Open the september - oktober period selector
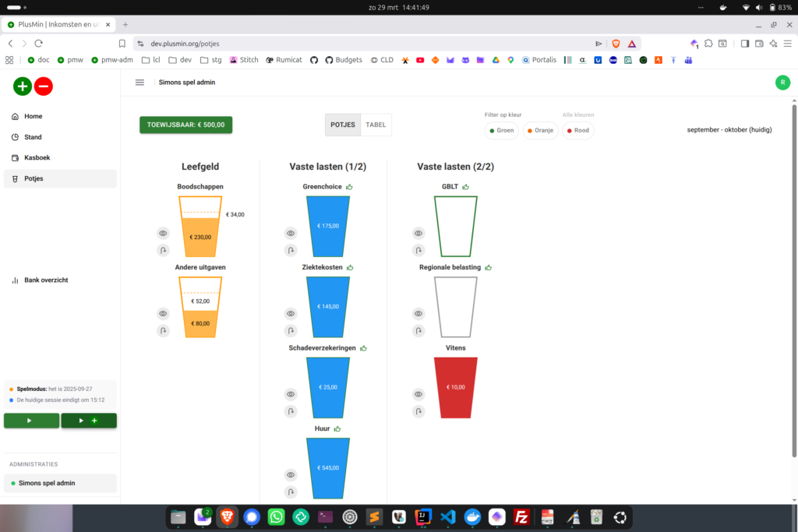The height and width of the screenshot is (532, 798). [729, 129]
